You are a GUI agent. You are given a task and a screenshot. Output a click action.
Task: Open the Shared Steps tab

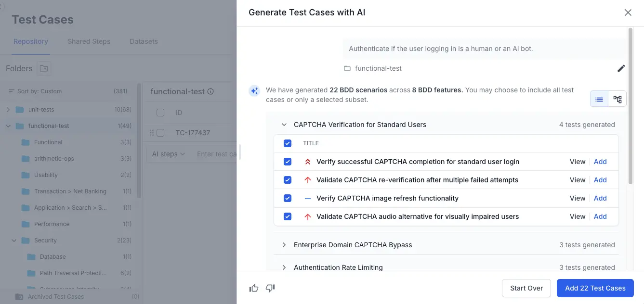89,41
